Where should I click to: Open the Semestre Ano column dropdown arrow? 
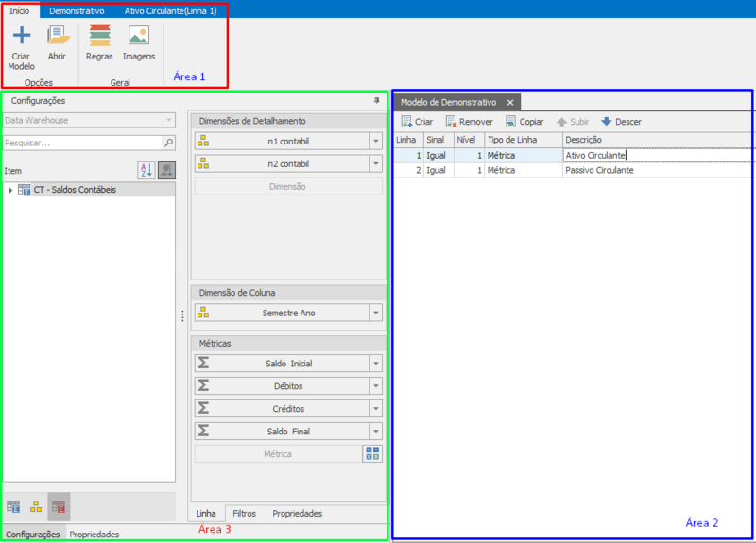point(376,313)
